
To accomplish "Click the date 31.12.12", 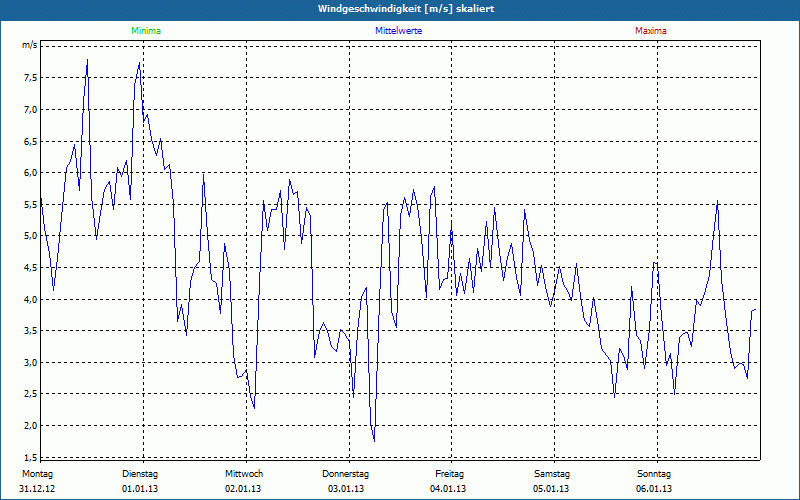I will [x=37, y=489].
